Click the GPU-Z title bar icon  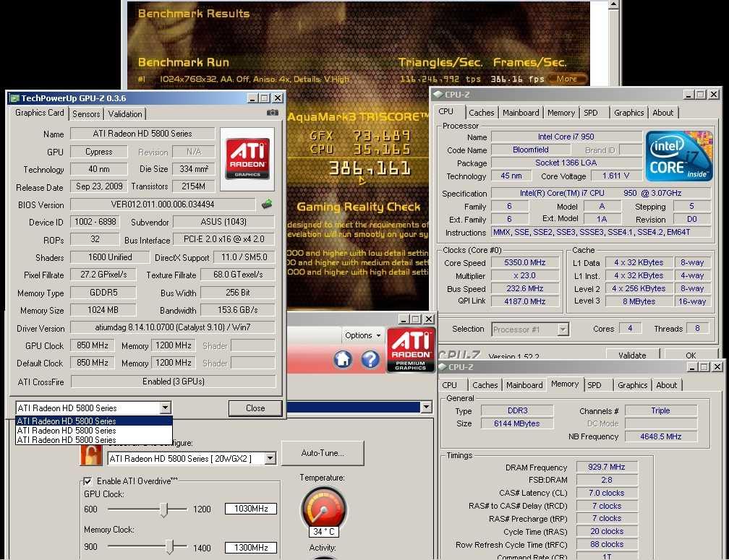coord(14,98)
